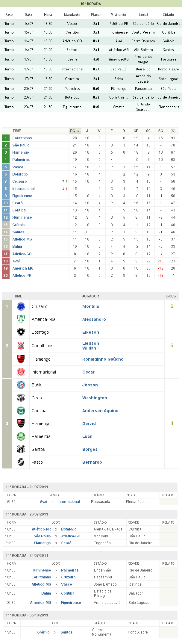The height and width of the screenshot is (644, 182).
Task: Click the Flamengo crest next to Deivid
Action: tap(21, 424)
